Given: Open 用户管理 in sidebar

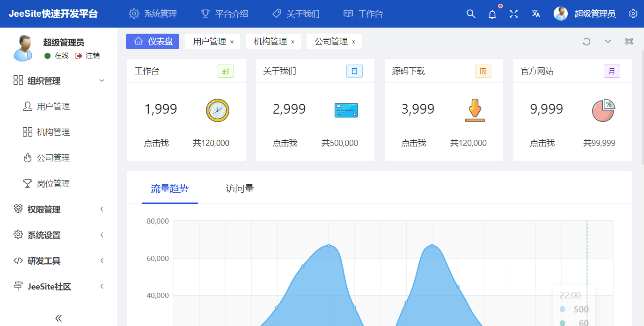Looking at the screenshot, I should point(59,107).
